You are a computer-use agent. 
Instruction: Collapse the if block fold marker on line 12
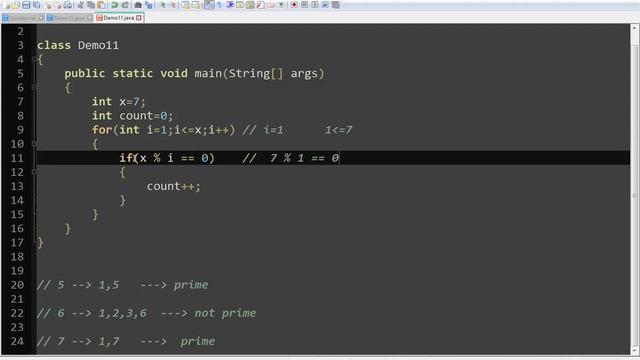click(x=34, y=172)
